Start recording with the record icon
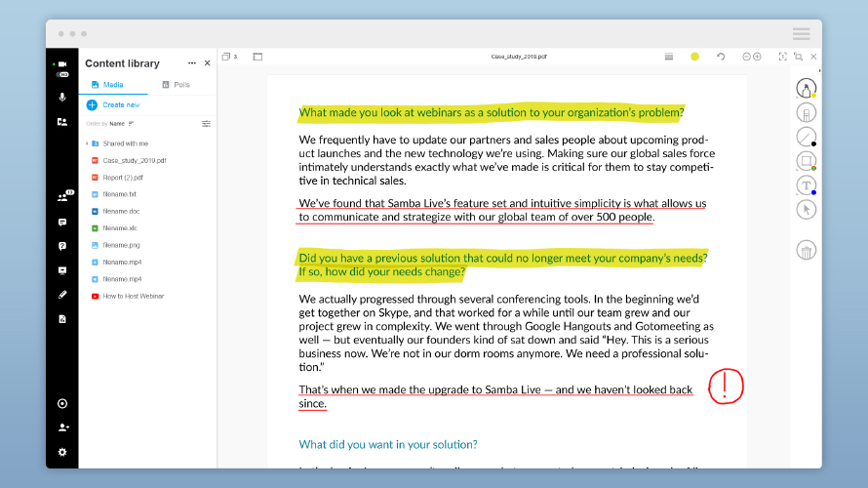 pyautogui.click(x=62, y=404)
